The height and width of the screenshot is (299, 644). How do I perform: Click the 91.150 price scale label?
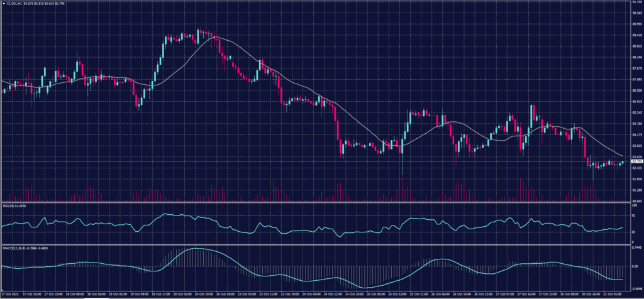[636, 3]
